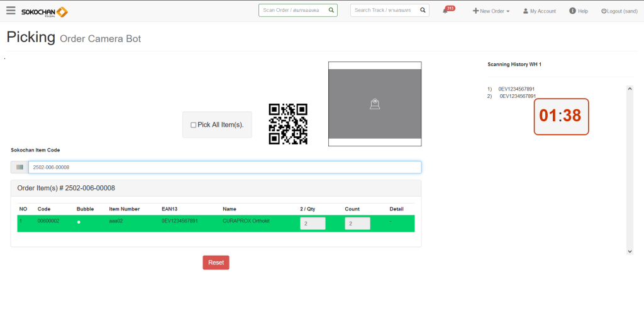644x309 pixels.
Task: Open the hamburger menu icon
Action: [x=11, y=11]
